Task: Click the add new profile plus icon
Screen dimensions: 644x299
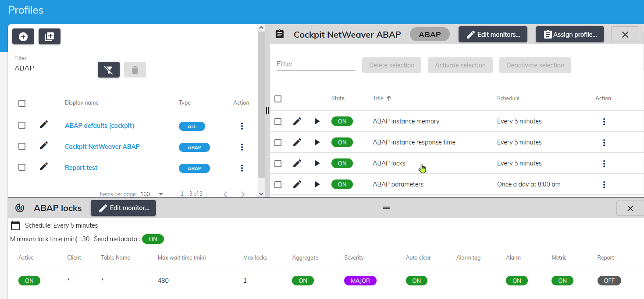Action: coord(23,37)
